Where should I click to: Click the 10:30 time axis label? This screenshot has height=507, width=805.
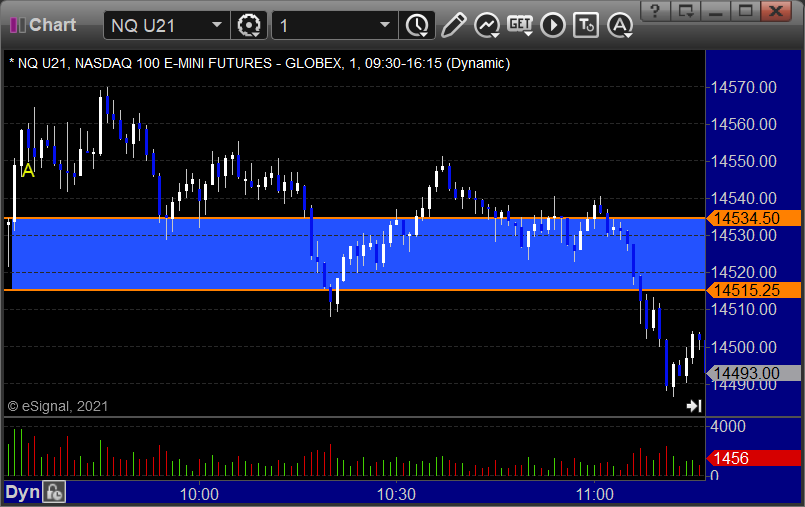pos(396,495)
